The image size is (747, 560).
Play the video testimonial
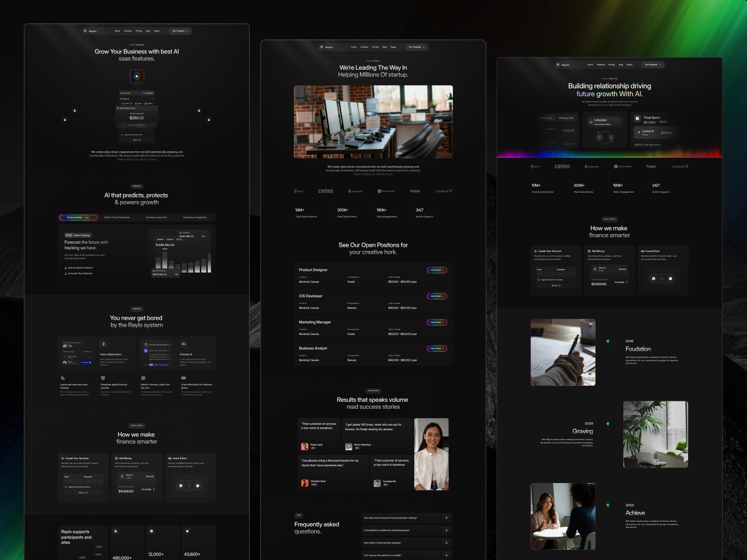(x=431, y=454)
